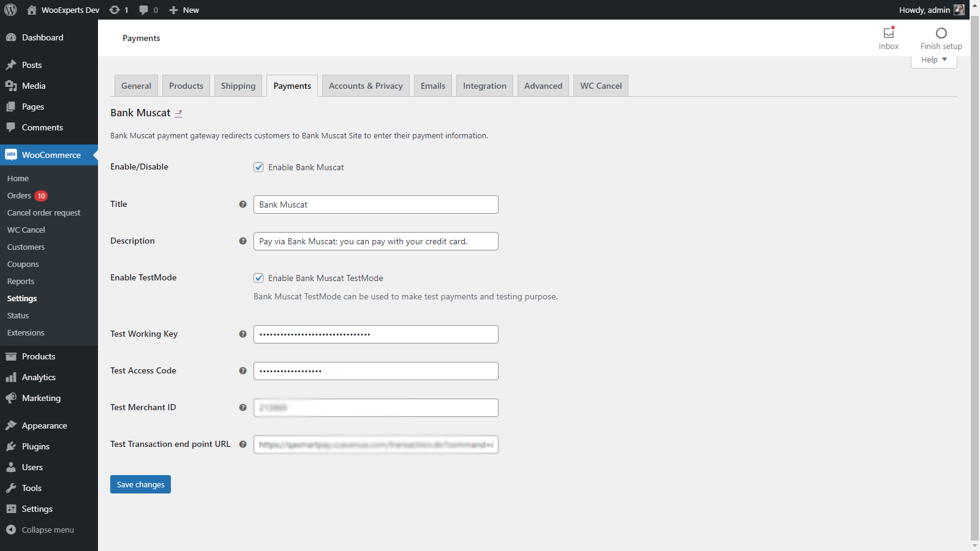
Task: Open Analytics in the sidebar
Action: click(49, 377)
